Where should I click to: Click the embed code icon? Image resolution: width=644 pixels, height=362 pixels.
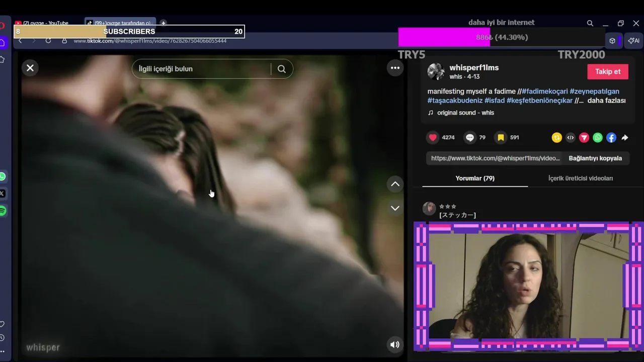(x=570, y=137)
